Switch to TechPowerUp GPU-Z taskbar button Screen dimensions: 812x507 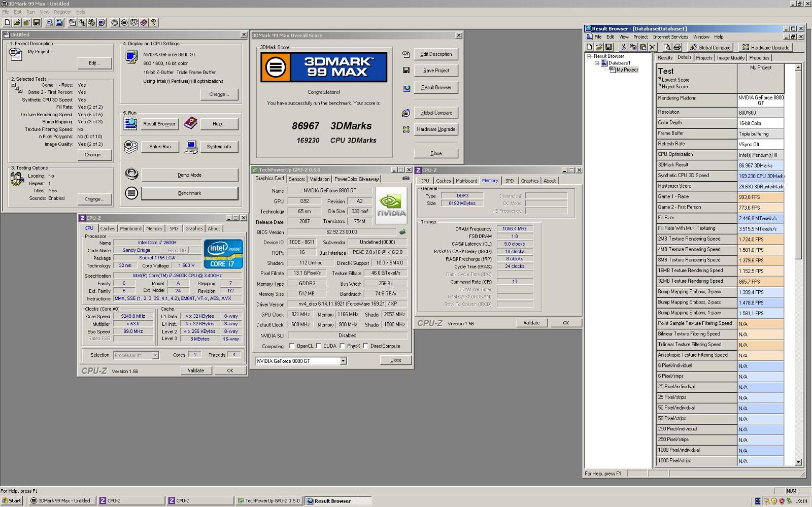click(x=269, y=500)
